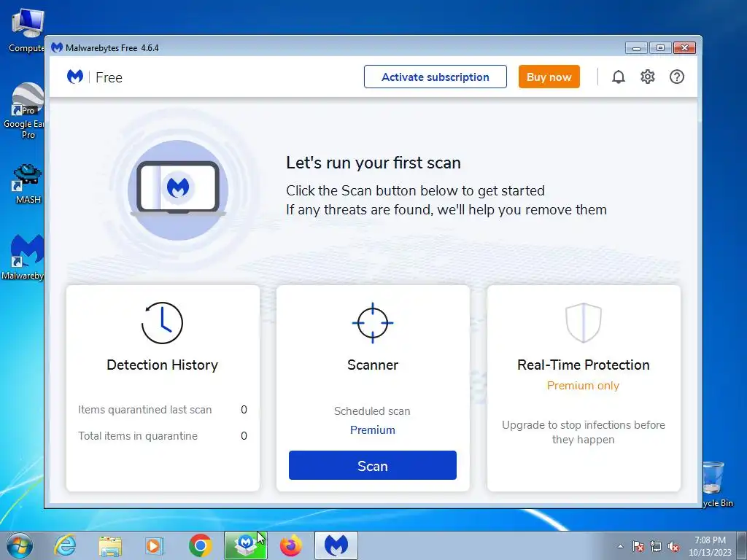Open Windows Explorer folder in taskbar

tap(110, 545)
